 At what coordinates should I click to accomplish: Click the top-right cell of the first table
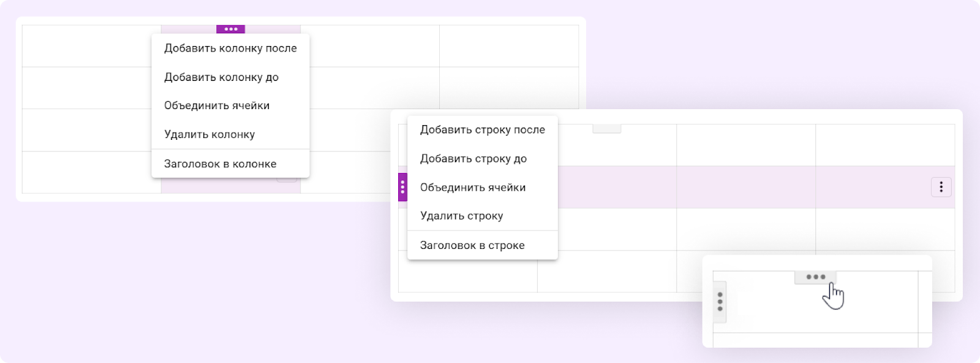(x=508, y=46)
